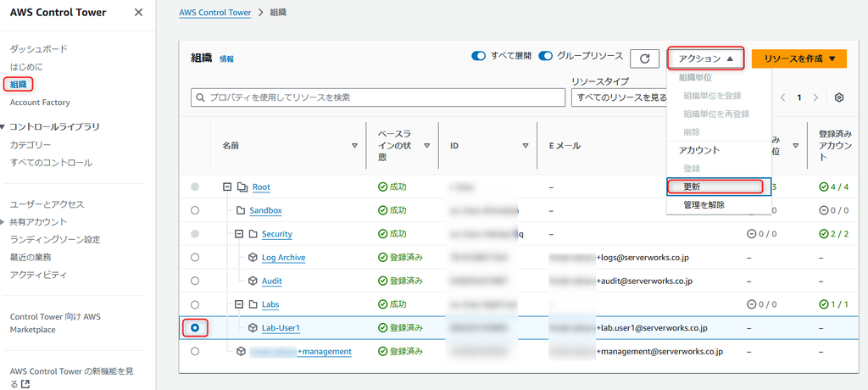Open AWS Control Tower の新機能 external link
The image size is (868, 390).
(x=71, y=376)
